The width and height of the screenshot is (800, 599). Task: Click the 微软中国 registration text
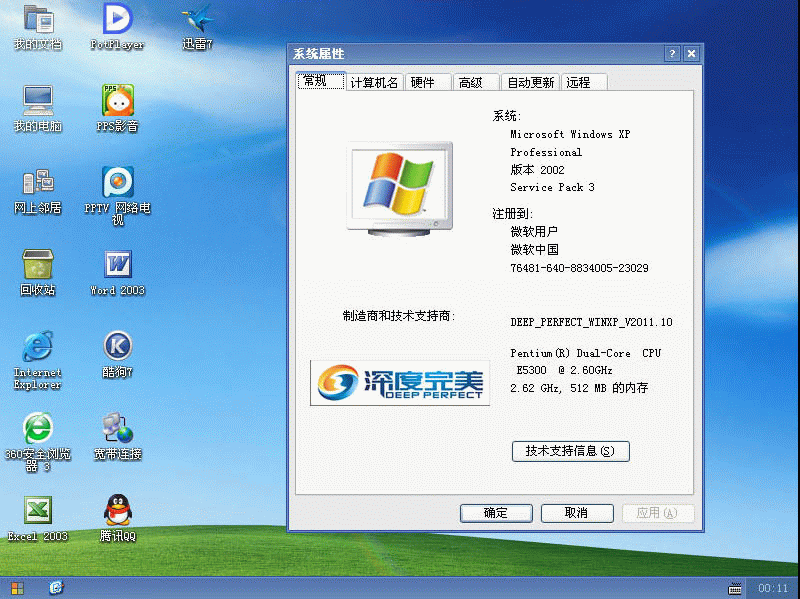click(x=534, y=249)
